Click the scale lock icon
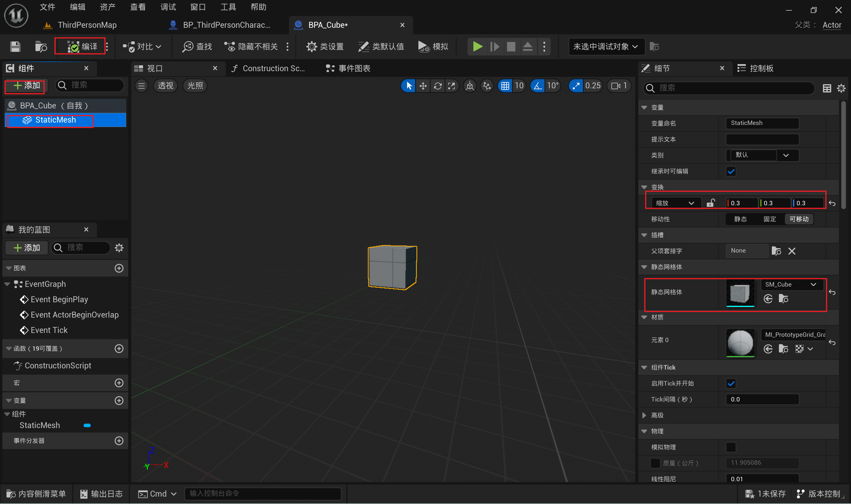851x504 pixels. tap(710, 203)
